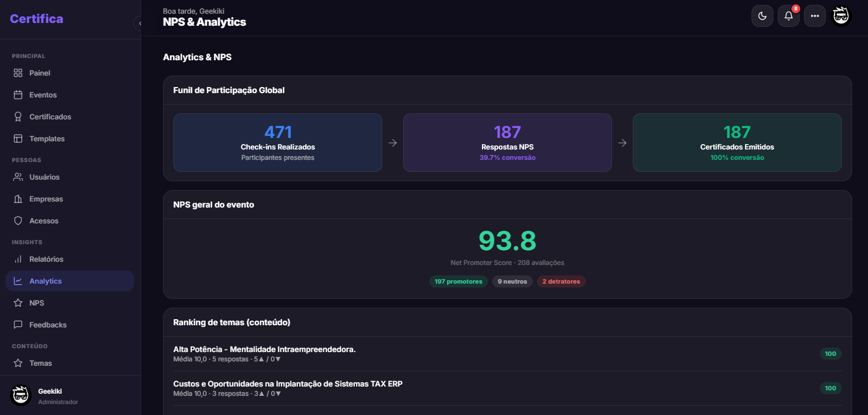Click the 93.8 NPS score value
Screen dimensions: 868x415
[508, 240]
